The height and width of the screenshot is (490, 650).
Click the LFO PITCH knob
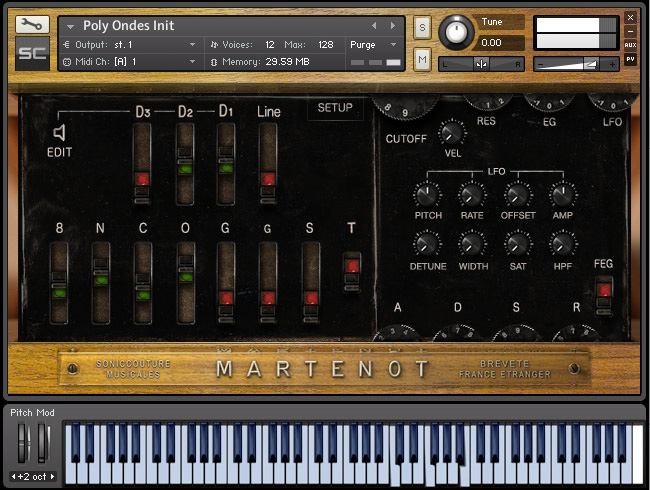pyautogui.click(x=427, y=195)
